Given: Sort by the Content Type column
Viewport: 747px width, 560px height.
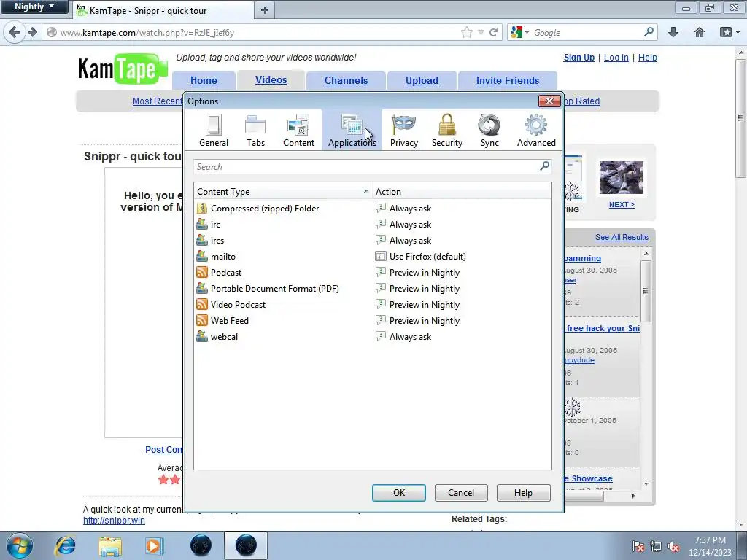Looking at the screenshot, I should [x=282, y=192].
